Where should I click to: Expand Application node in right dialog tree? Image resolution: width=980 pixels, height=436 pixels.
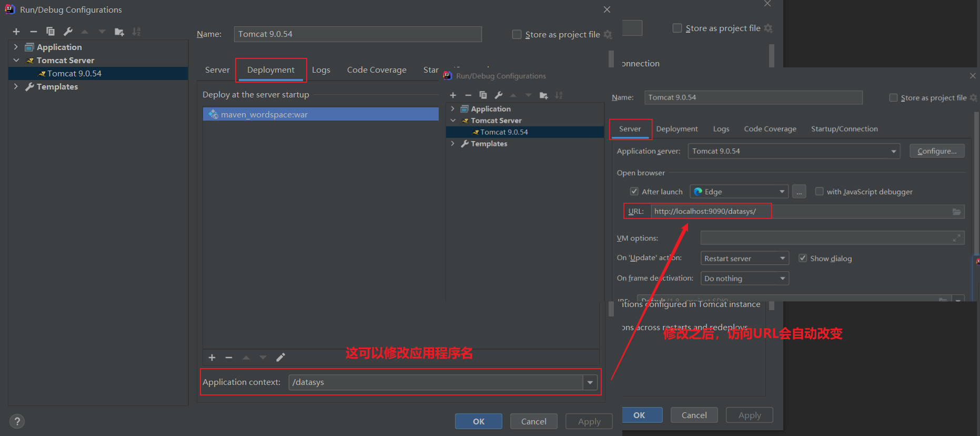click(453, 109)
